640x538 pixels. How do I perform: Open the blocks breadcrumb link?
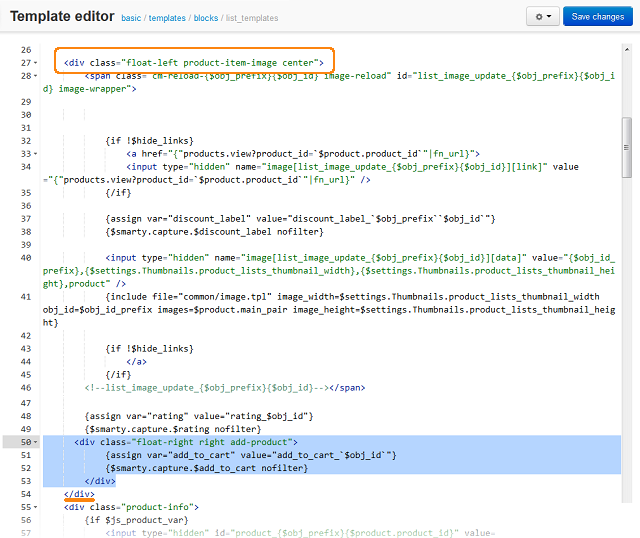(206, 18)
